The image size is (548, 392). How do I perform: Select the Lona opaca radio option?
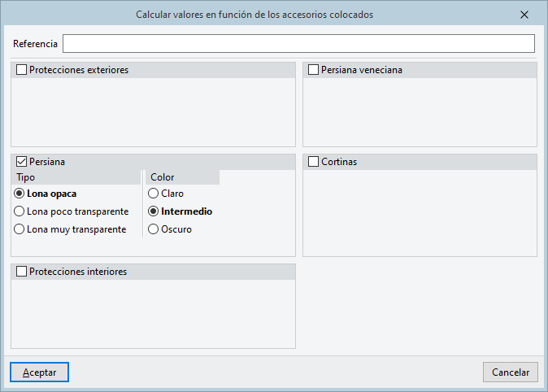(20, 194)
